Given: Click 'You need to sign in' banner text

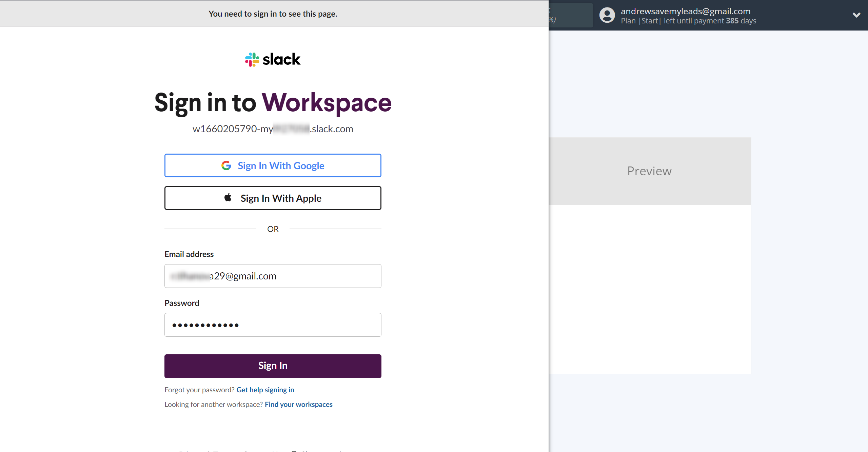Looking at the screenshot, I should pyautogui.click(x=273, y=14).
